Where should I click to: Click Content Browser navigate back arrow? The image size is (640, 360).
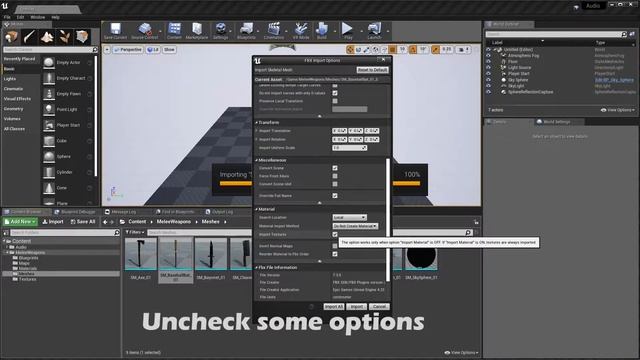[x=105, y=222]
